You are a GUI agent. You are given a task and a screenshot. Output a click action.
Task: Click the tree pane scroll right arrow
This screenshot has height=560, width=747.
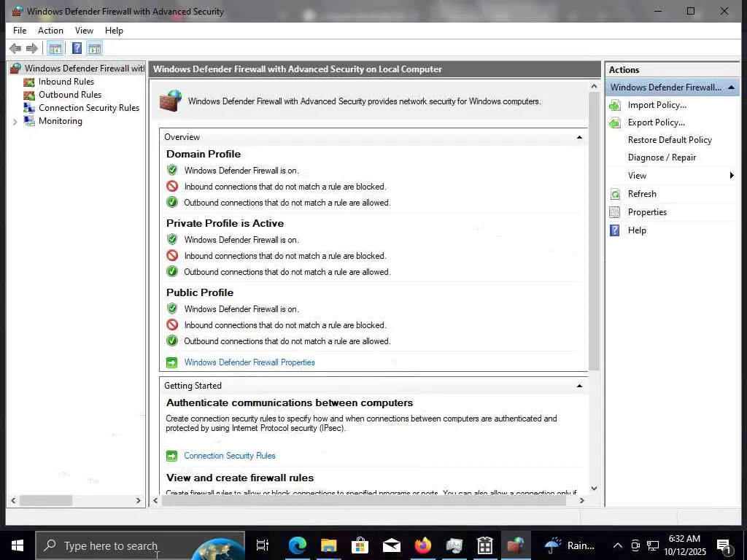138,500
